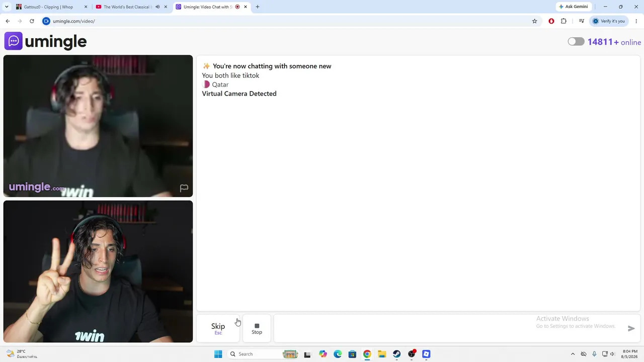Close the Umingle Video Chat tab
The width and height of the screenshot is (644, 362).
pos(246,7)
